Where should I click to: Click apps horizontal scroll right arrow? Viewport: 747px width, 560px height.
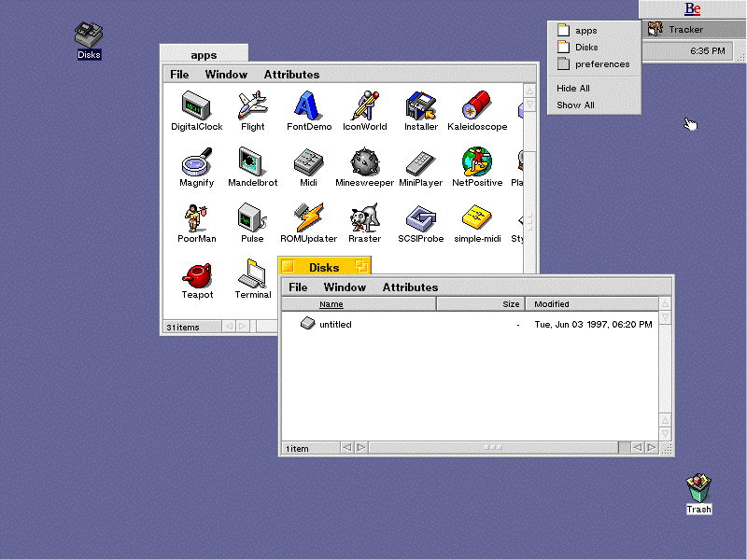click(243, 326)
